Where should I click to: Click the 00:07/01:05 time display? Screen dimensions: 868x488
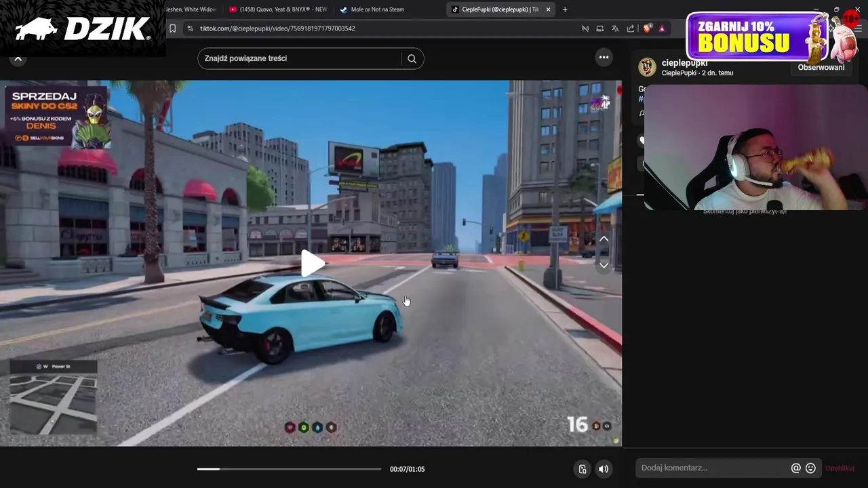tap(407, 469)
